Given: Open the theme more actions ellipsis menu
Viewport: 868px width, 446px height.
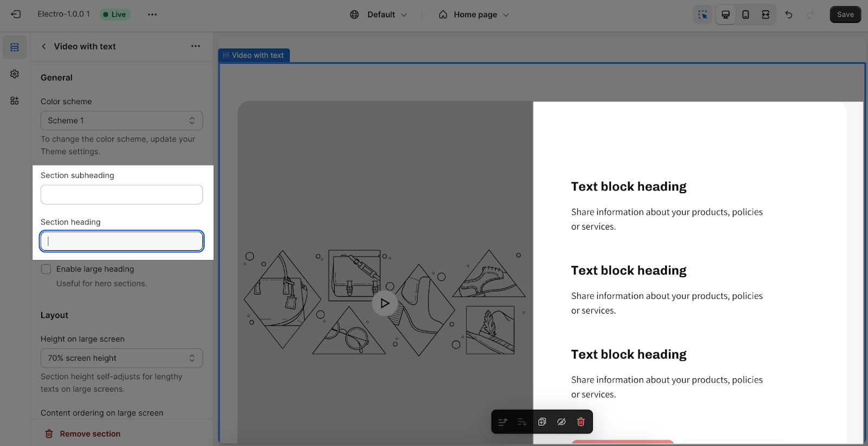Looking at the screenshot, I should point(152,15).
